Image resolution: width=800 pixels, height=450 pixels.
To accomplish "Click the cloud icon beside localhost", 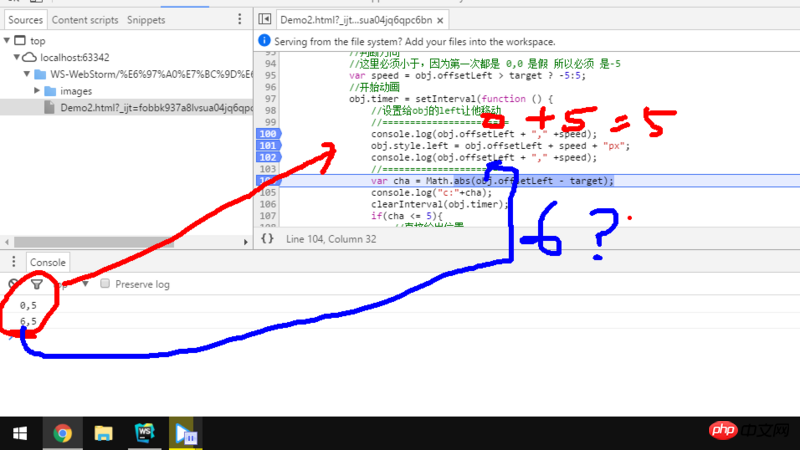I will point(30,57).
